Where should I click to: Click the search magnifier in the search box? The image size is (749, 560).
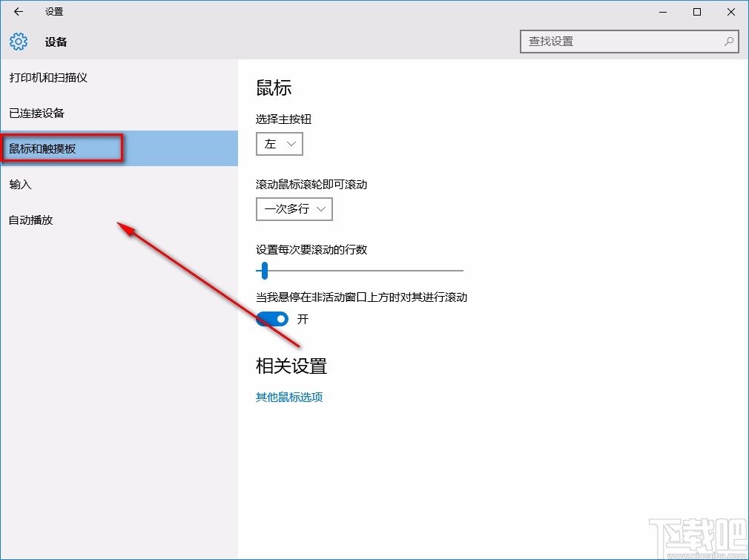click(x=729, y=42)
